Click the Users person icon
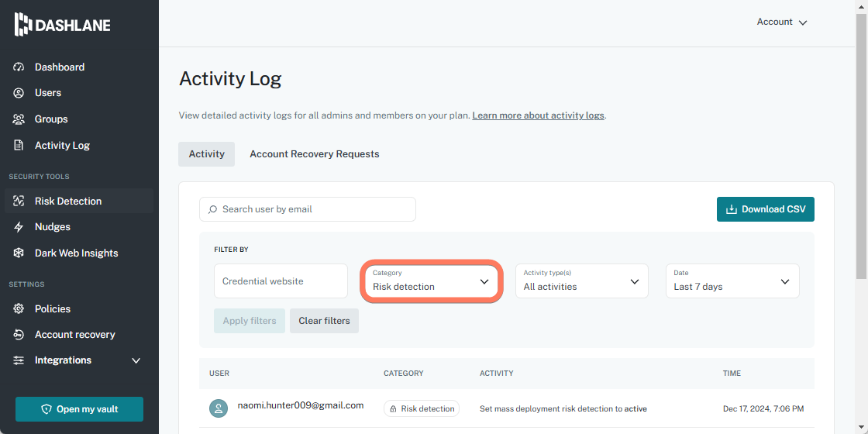 click(19, 93)
